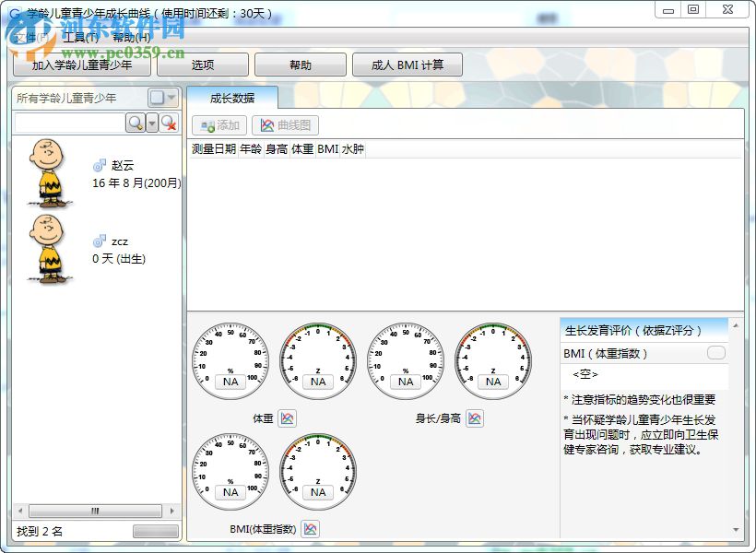Click the avatar picture of 赵云
The width and height of the screenshot is (756, 553).
[49, 173]
